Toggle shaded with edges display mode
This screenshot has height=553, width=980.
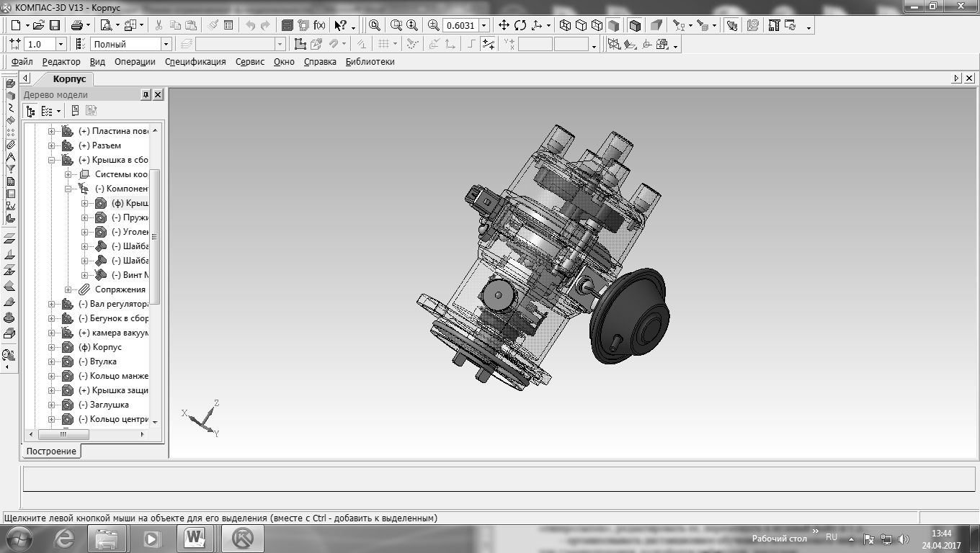point(635,25)
